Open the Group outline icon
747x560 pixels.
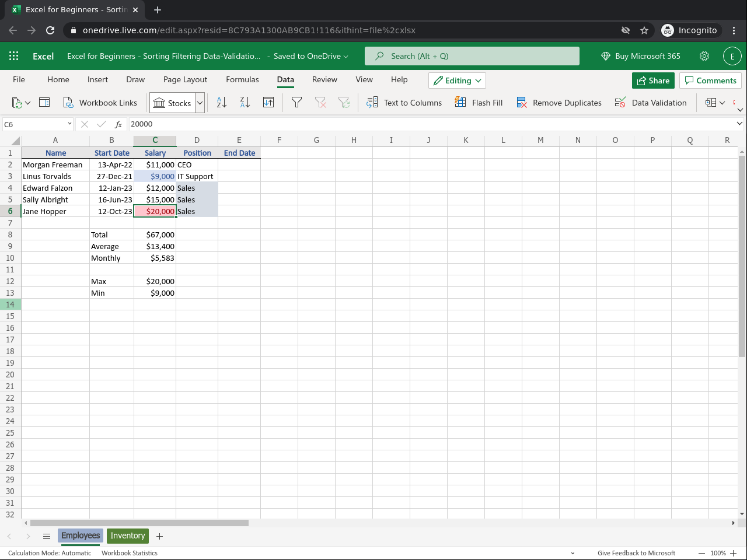[x=710, y=103]
